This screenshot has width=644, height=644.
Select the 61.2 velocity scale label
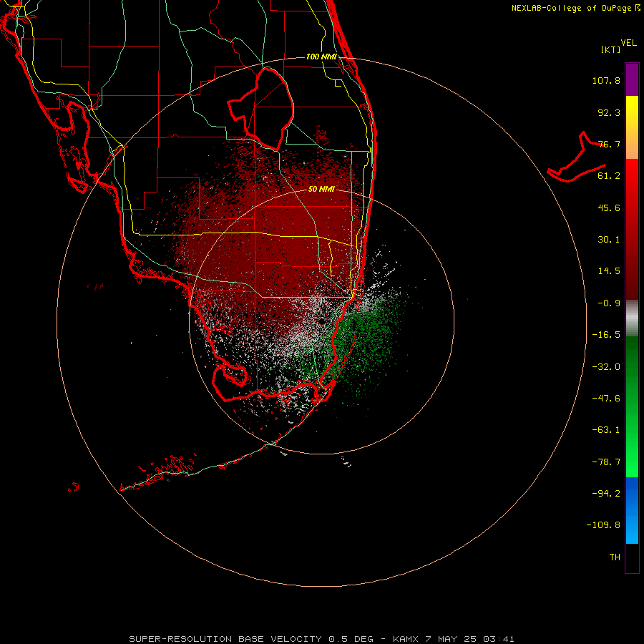click(x=609, y=176)
